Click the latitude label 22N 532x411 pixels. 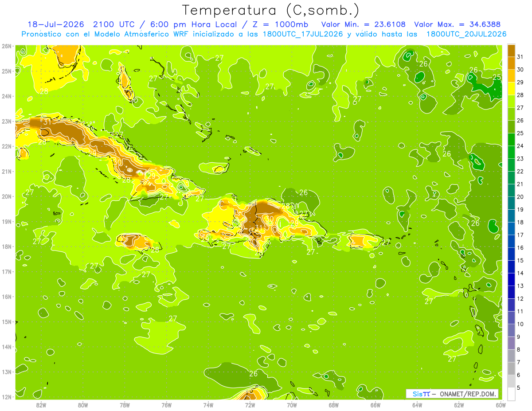pyautogui.click(x=6, y=146)
